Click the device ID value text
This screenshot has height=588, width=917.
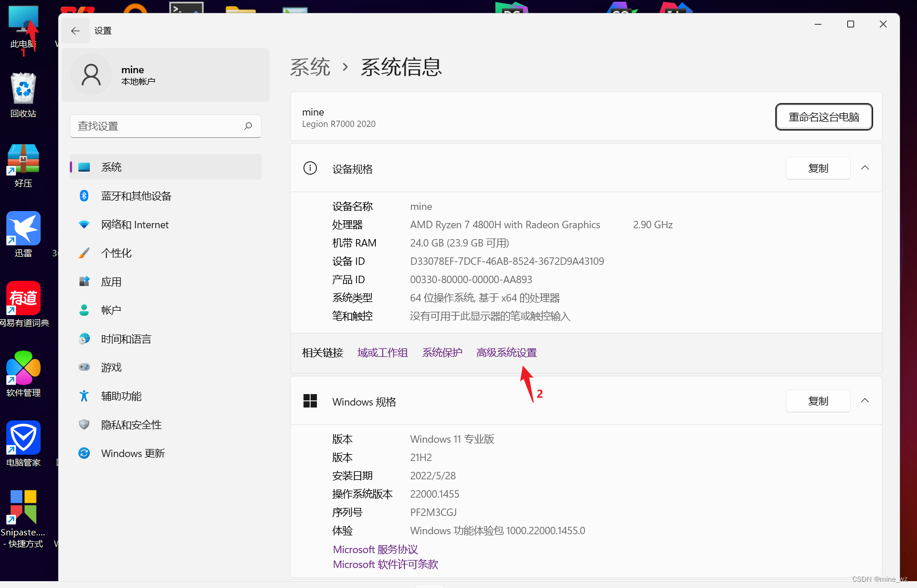(507, 261)
